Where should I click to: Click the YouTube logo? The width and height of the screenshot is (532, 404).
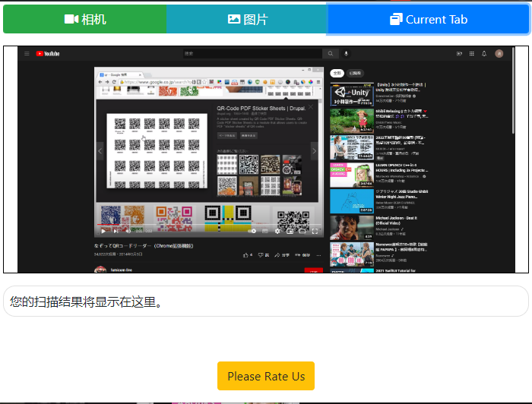[48, 54]
